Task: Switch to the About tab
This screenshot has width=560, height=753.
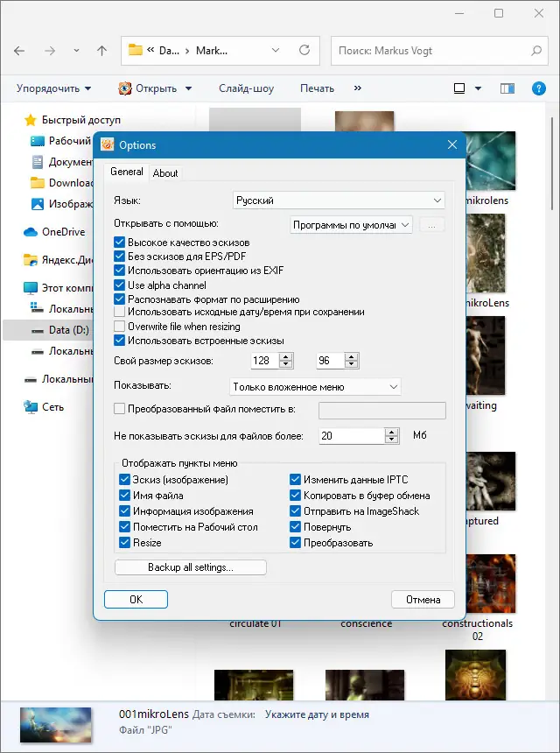Action: pos(165,172)
